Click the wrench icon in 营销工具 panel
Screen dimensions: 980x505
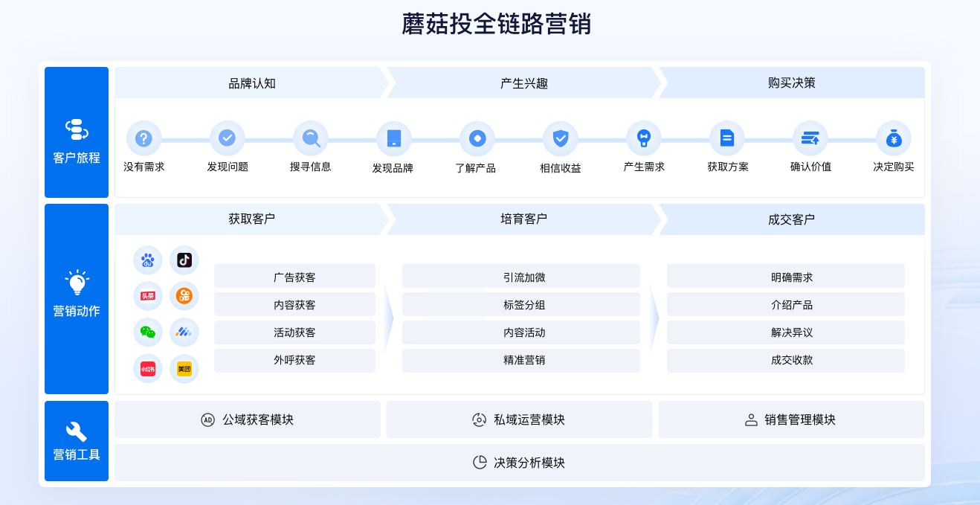[x=77, y=431]
